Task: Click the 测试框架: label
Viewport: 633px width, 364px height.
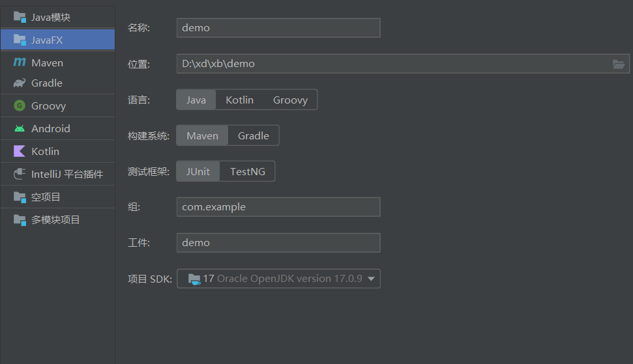Action: pyautogui.click(x=148, y=172)
